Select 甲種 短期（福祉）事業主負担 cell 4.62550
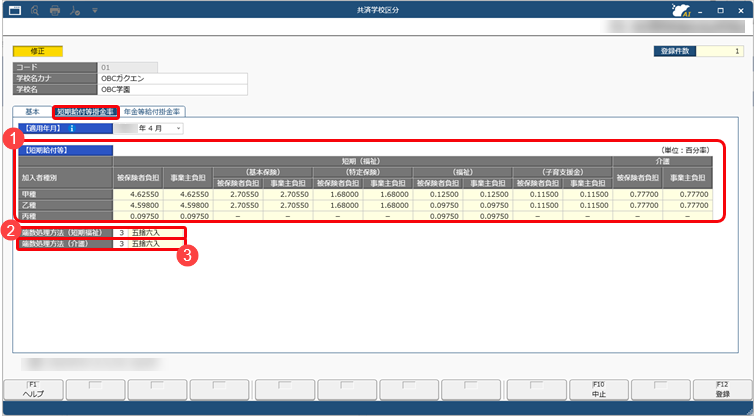The width and height of the screenshot is (754, 416). [188, 194]
